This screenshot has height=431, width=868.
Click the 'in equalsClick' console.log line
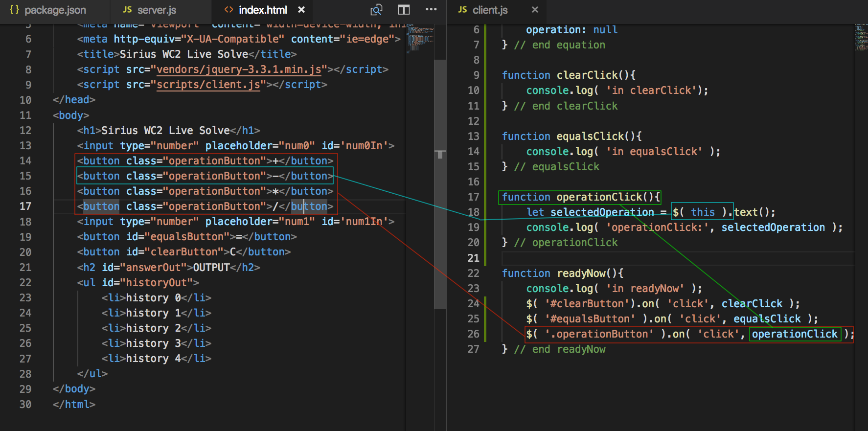coord(623,152)
